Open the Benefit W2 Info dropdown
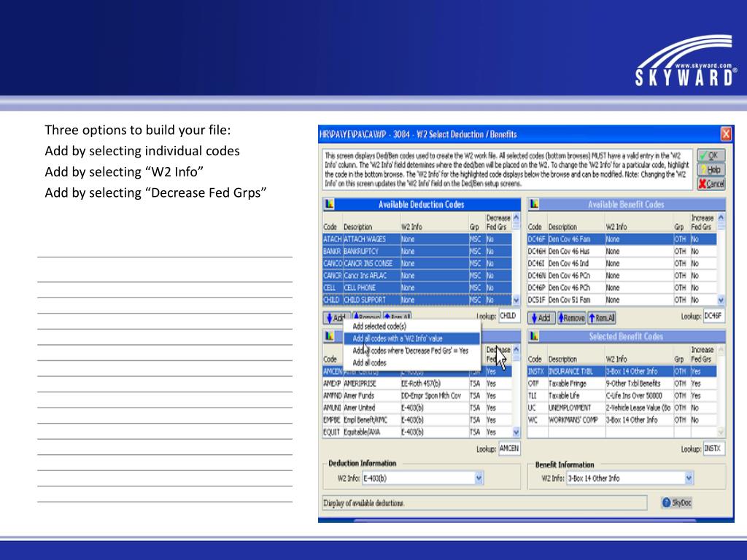747x560 pixels. coord(689,478)
